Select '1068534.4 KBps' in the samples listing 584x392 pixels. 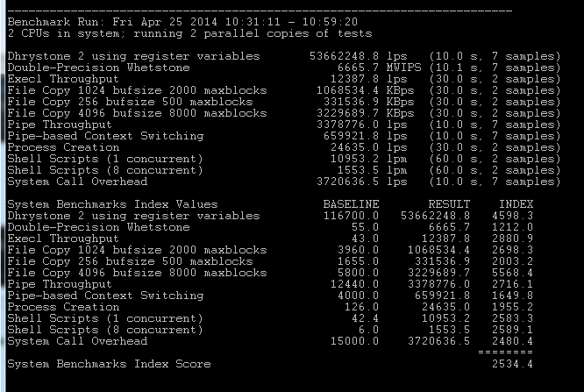pyautogui.click(x=366, y=90)
